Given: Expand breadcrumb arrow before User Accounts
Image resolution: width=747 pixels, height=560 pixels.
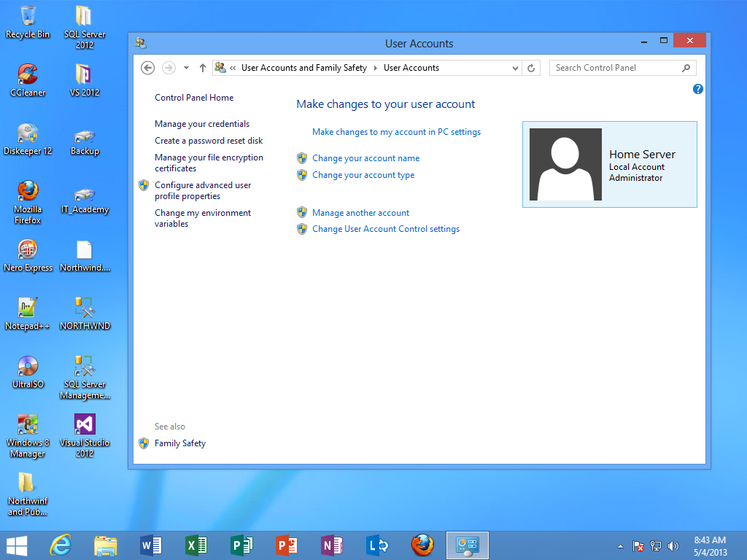Looking at the screenshot, I should point(376,68).
